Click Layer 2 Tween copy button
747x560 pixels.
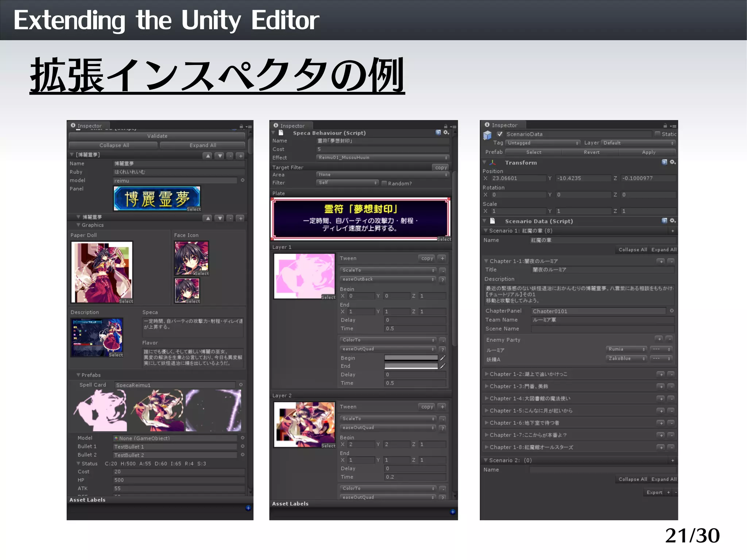427,407
